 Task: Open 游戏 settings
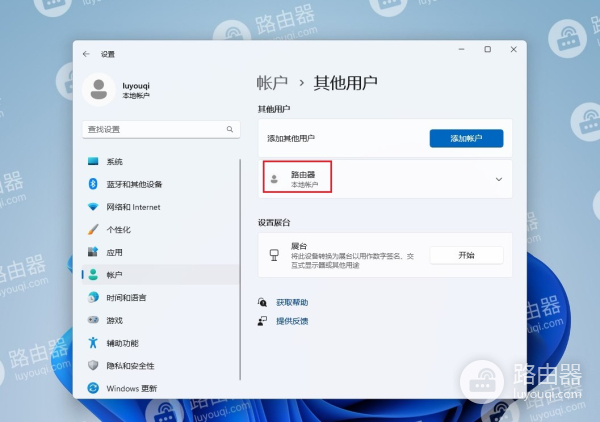tap(161, 320)
